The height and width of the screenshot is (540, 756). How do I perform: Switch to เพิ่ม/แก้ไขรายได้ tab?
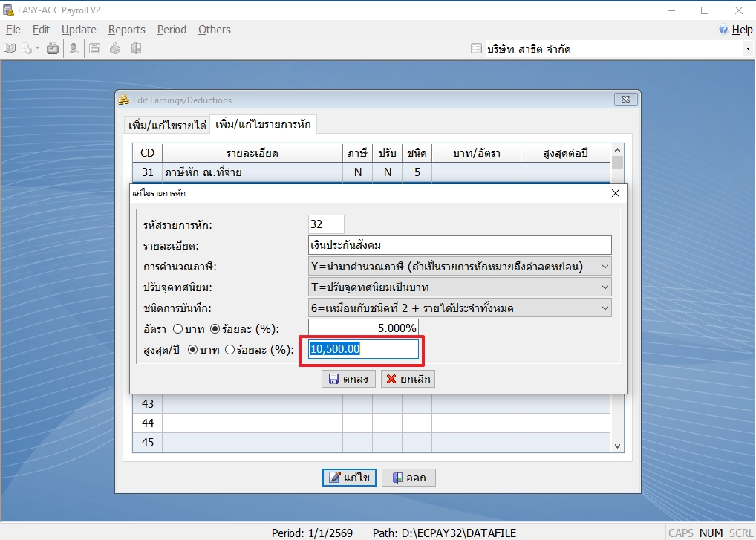tap(167, 125)
